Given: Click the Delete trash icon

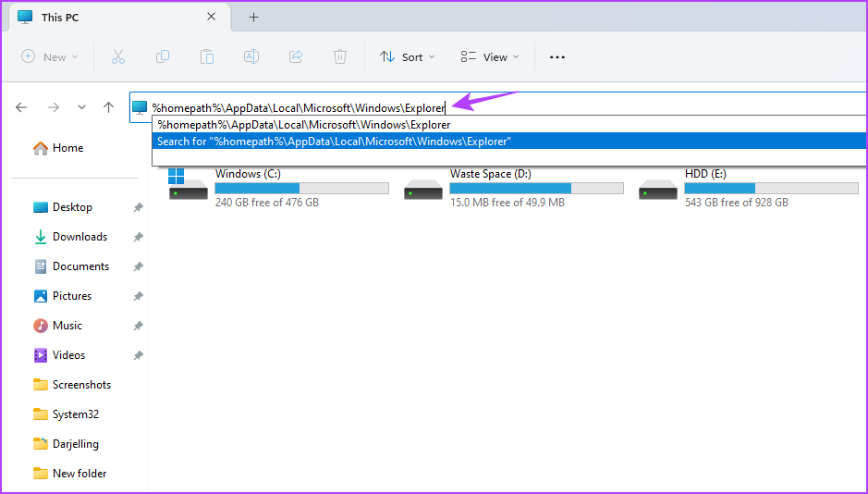Looking at the screenshot, I should pos(340,56).
